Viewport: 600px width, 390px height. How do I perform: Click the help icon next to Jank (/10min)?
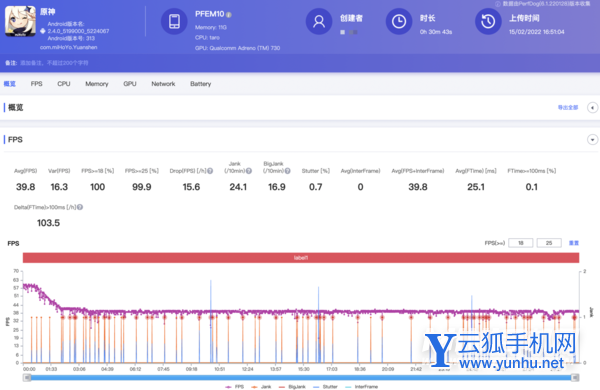[249, 171]
